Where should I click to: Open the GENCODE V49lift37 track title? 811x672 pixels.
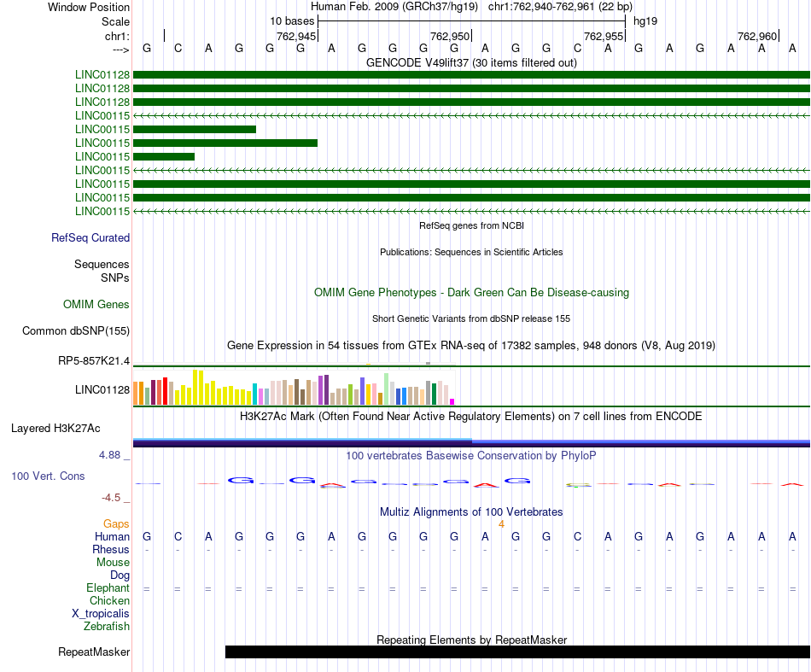click(x=471, y=62)
